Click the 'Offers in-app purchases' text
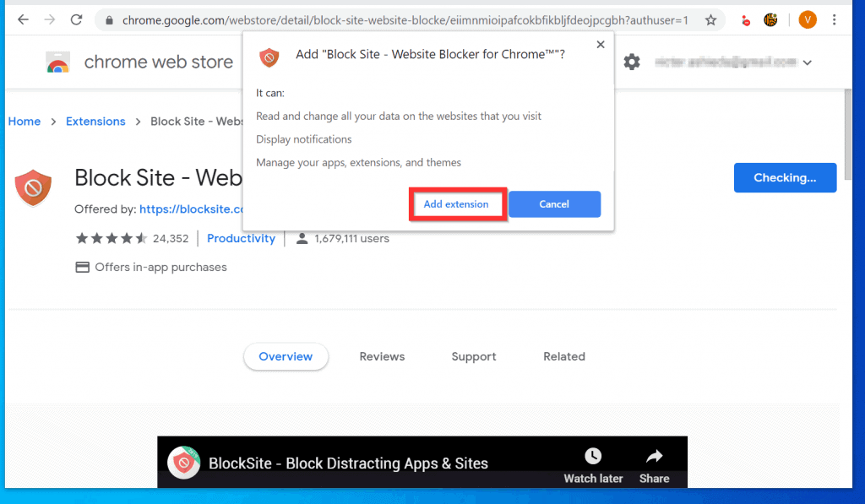 (160, 268)
